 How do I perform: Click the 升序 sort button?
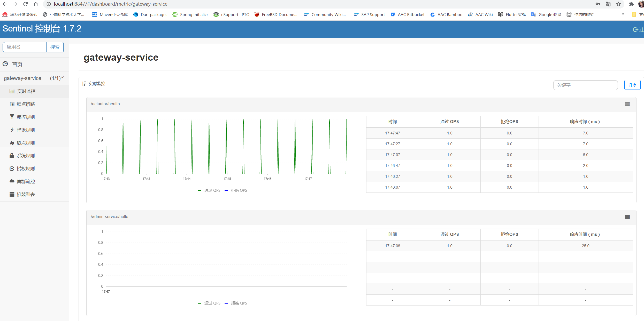(632, 85)
